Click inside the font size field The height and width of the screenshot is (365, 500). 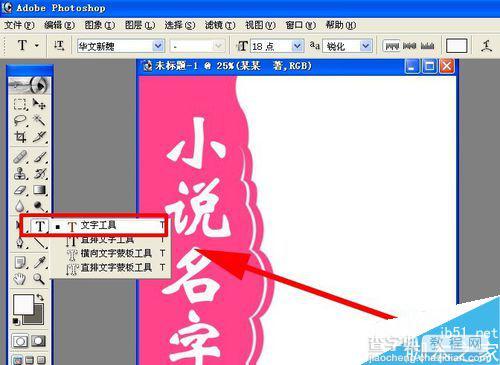tap(271, 46)
